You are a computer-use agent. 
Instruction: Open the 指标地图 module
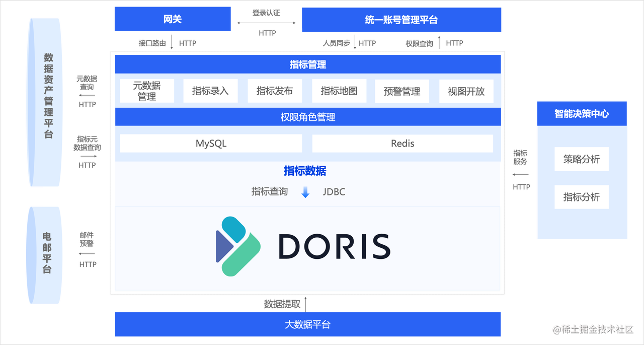[339, 91]
